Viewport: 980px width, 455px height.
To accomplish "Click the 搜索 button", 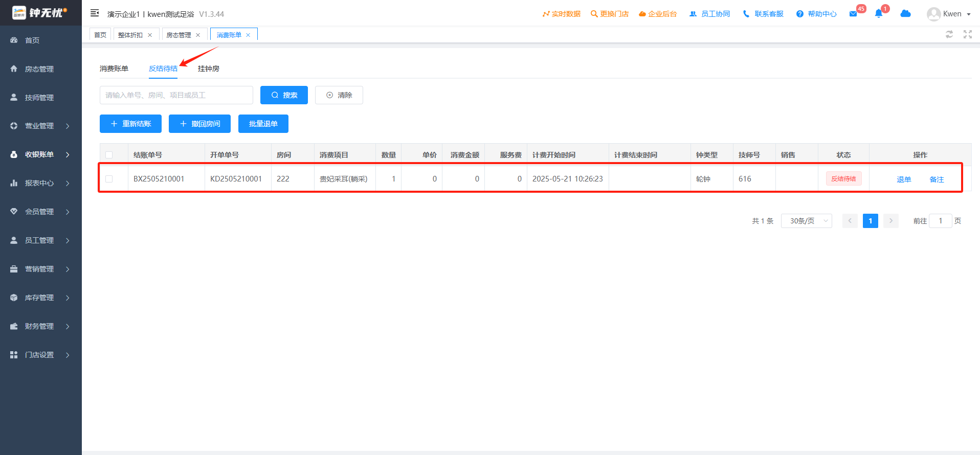I will coord(284,95).
